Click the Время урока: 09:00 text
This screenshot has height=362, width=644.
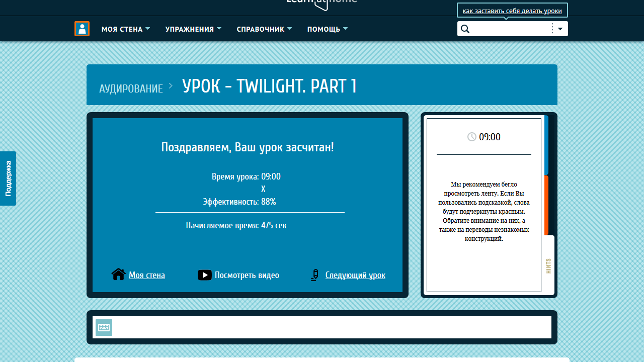point(246,176)
